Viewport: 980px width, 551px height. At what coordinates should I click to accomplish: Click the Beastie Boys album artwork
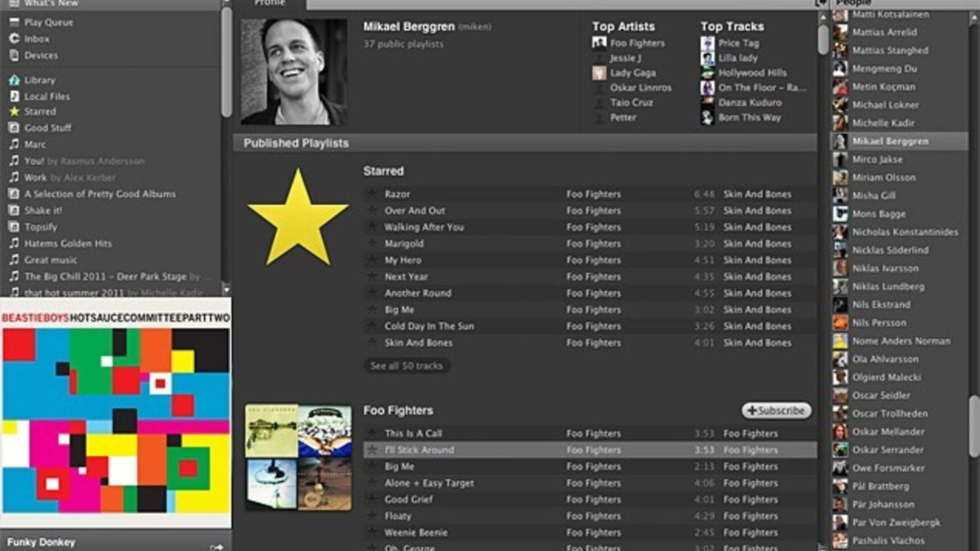pyautogui.click(x=116, y=412)
